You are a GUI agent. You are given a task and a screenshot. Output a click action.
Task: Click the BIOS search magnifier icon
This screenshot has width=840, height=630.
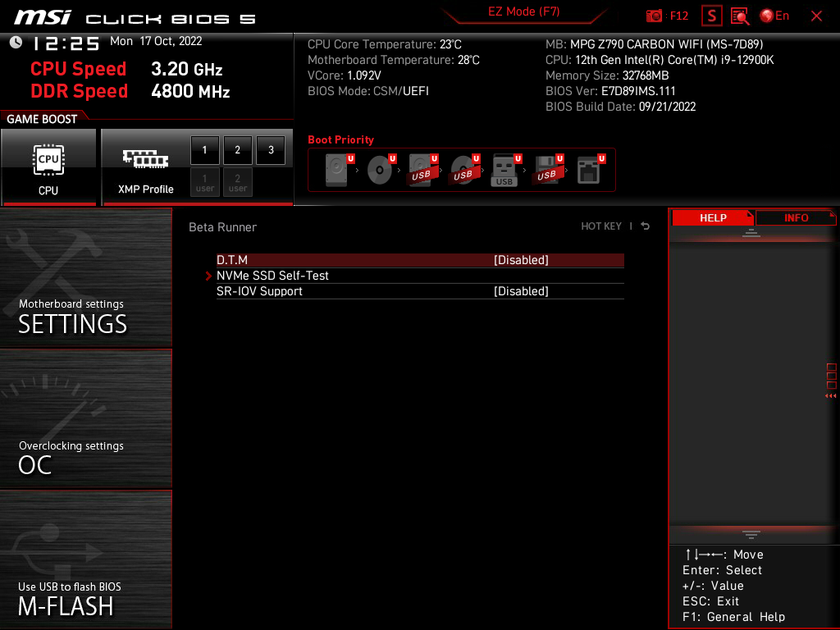(740, 16)
